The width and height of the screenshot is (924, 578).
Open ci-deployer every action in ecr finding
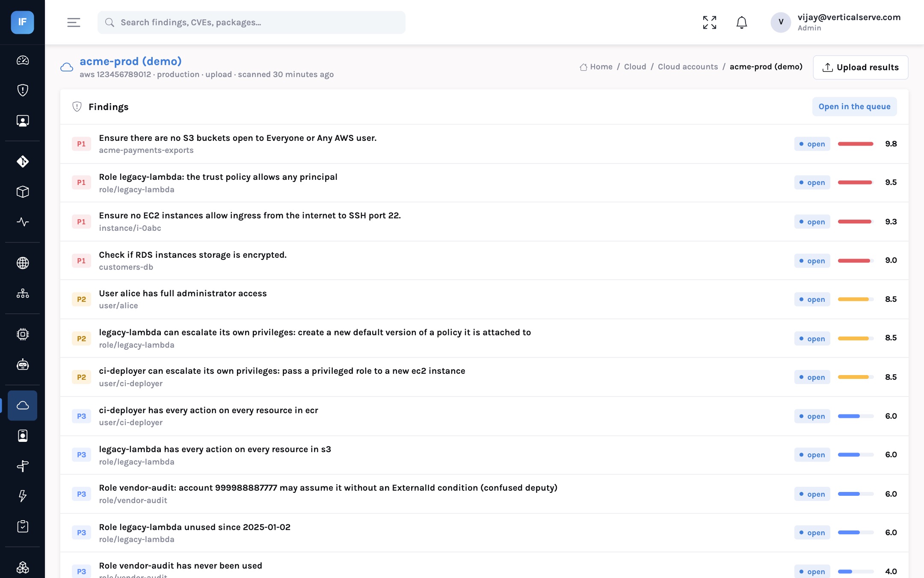(x=484, y=416)
